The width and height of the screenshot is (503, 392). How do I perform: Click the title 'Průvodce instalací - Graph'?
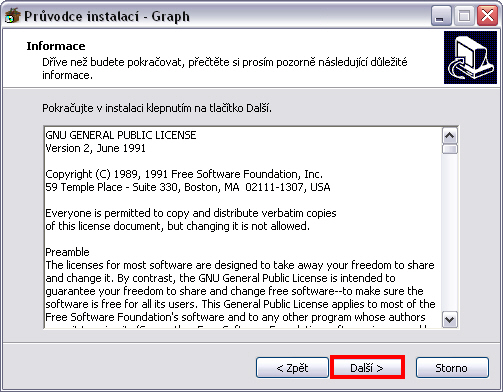[107, 16]
